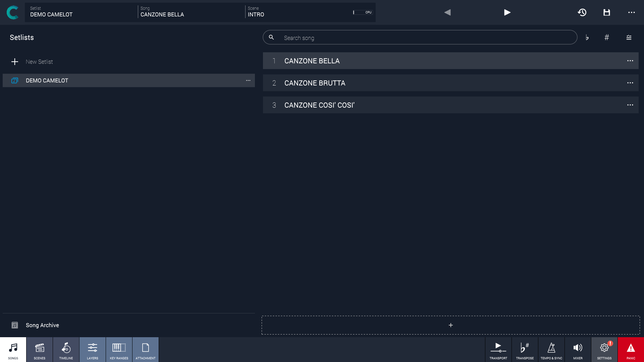Open the Mixer panel
The width and height of the screenshot is (644, 362).
pos(578,350)
